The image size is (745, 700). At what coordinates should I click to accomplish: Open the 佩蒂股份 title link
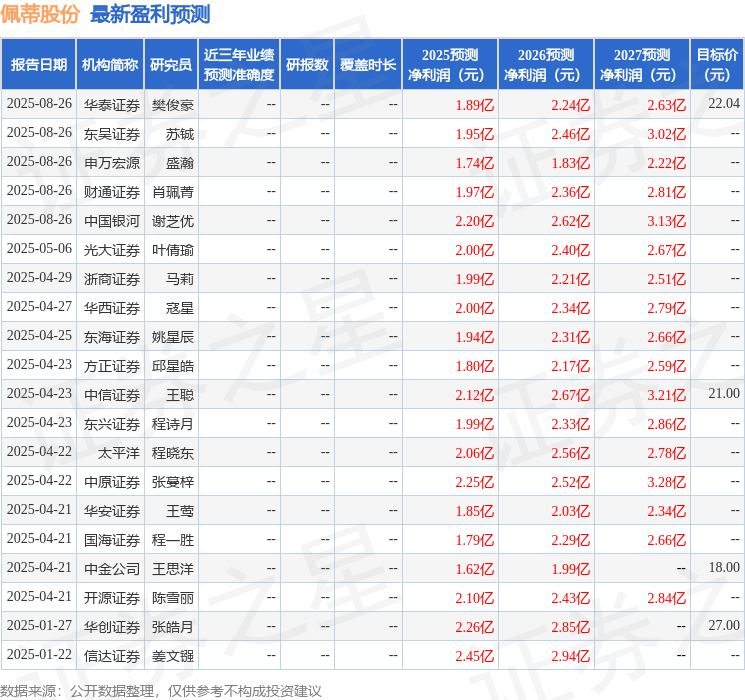tap(40, 14)
